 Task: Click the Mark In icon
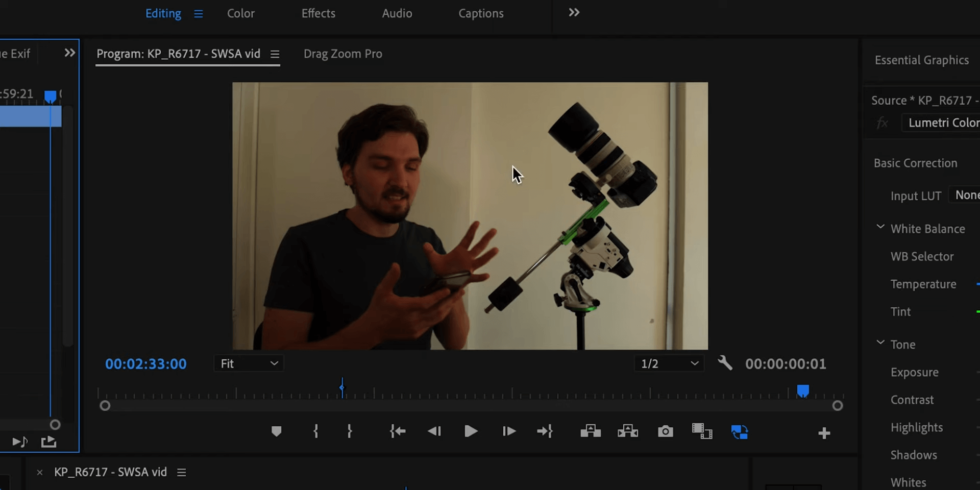click(315, 431)
